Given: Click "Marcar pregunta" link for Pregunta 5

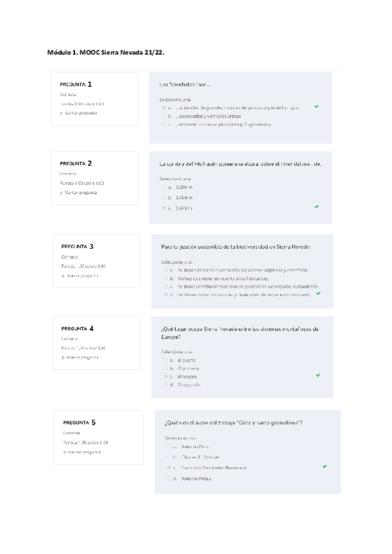Looking at the screenshot, I should (x=84, y=452).
